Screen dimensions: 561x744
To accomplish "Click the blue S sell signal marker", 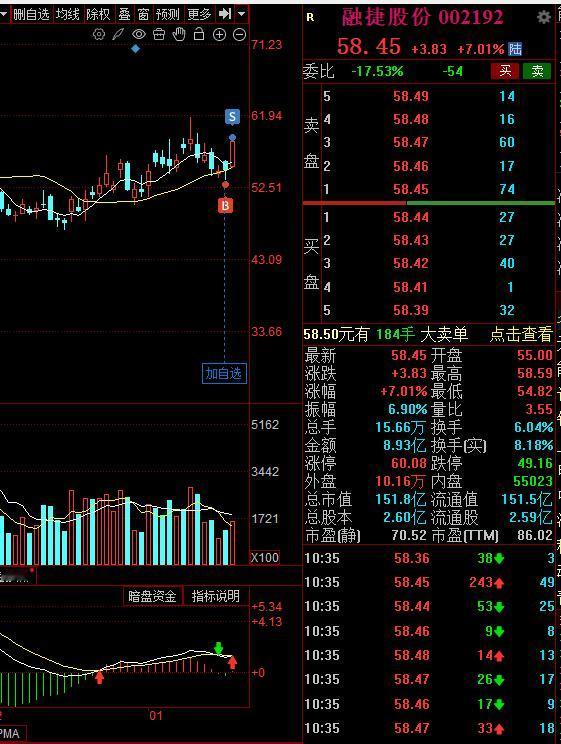I will (232, 116).
